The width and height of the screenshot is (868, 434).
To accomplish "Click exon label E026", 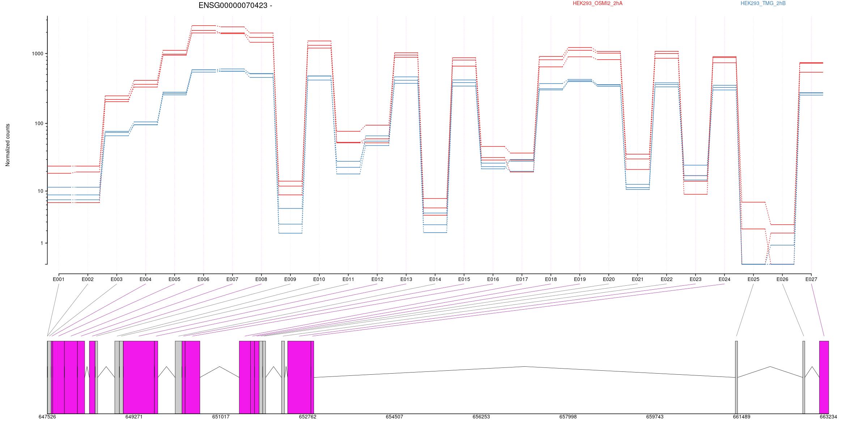I will pos(782,279).
